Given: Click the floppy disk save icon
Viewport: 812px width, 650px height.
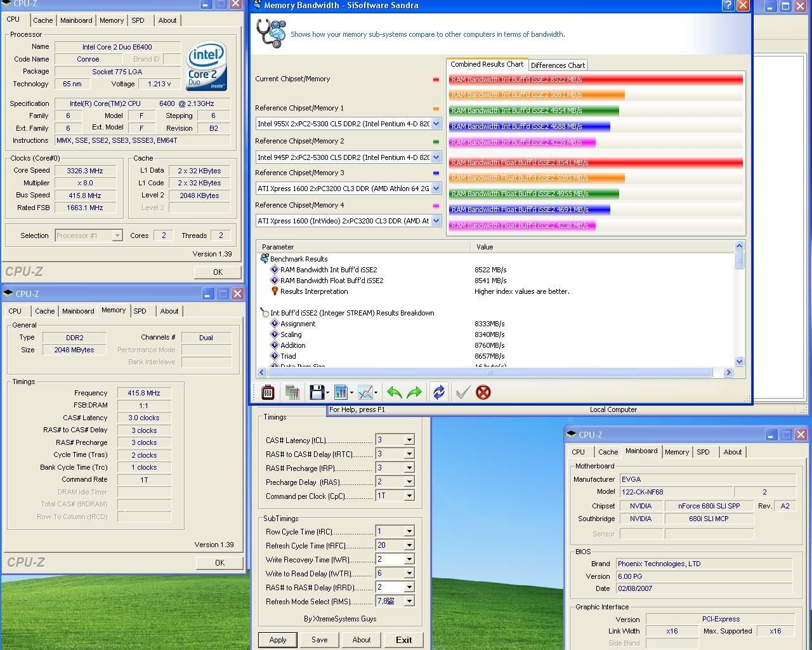Looking at the screenshot, I should 317,392.
